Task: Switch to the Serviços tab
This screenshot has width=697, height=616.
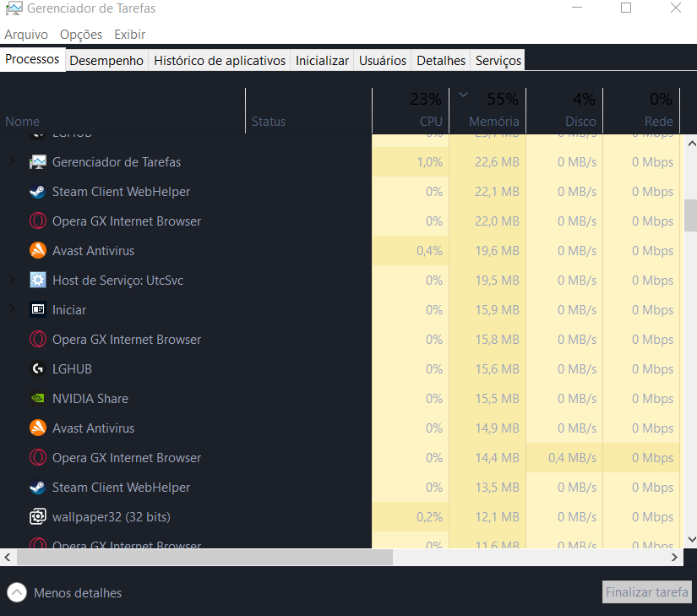Action: pyautogui.click(x=498, y=61)
